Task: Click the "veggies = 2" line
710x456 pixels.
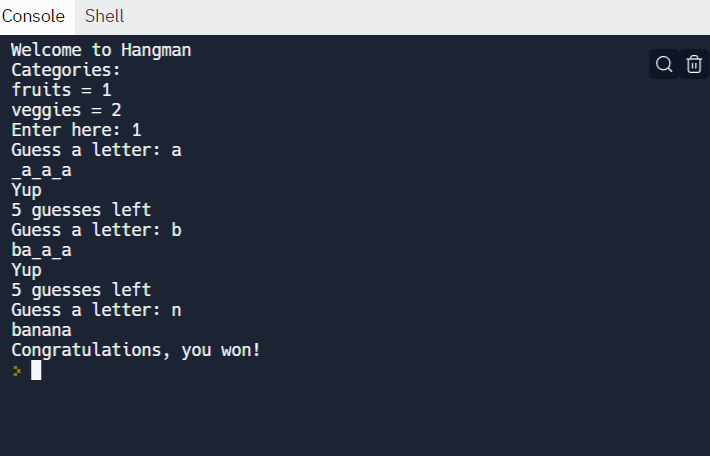Action: [66, 110]
